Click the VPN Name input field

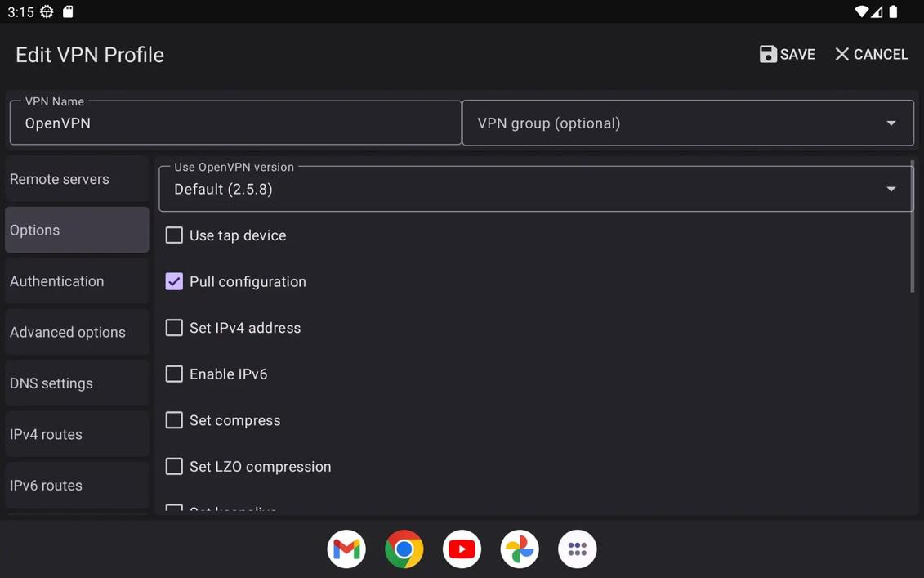[235, 123]
